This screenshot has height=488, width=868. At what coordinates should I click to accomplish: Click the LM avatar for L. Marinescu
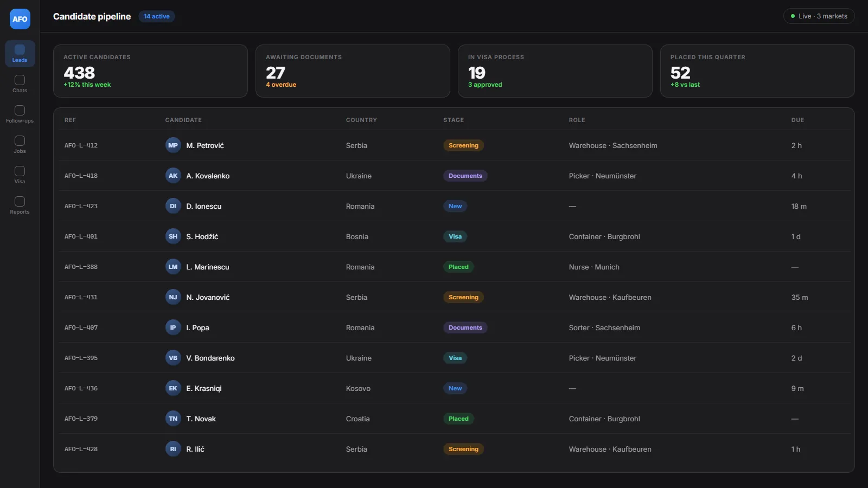(x=173, y=267)
